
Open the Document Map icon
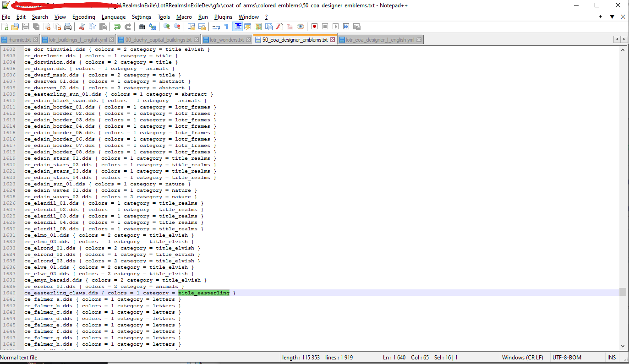258,27
